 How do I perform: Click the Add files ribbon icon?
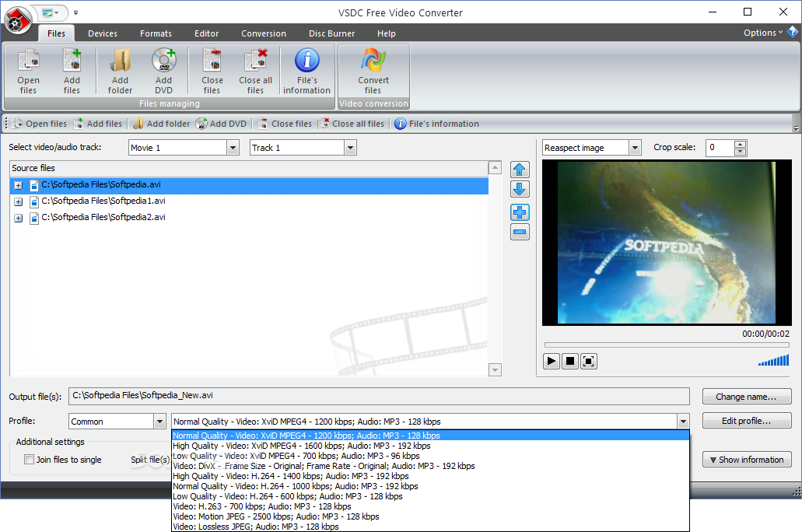tap(72, 71)
